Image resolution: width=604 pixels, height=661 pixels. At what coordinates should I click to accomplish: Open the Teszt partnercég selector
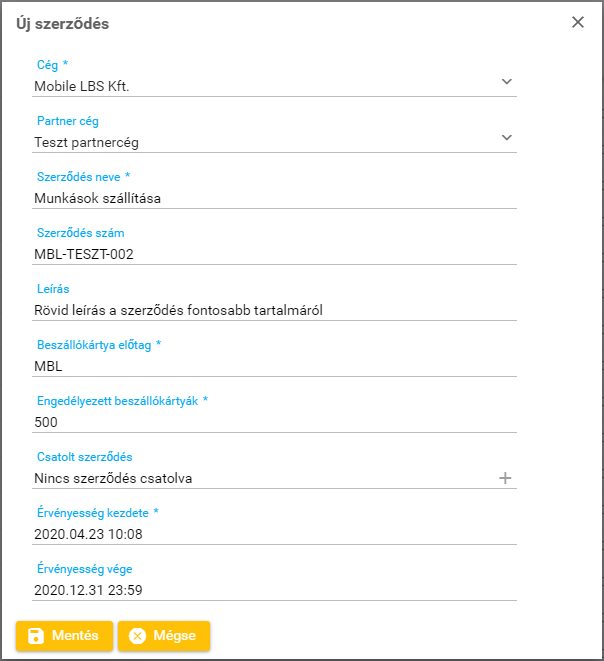[260, 142]
